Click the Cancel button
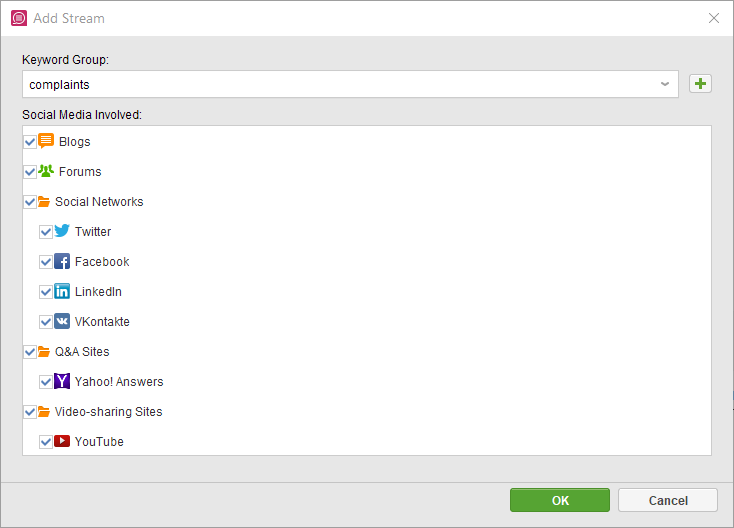This screenshot has height=528, width=734. 668,500
